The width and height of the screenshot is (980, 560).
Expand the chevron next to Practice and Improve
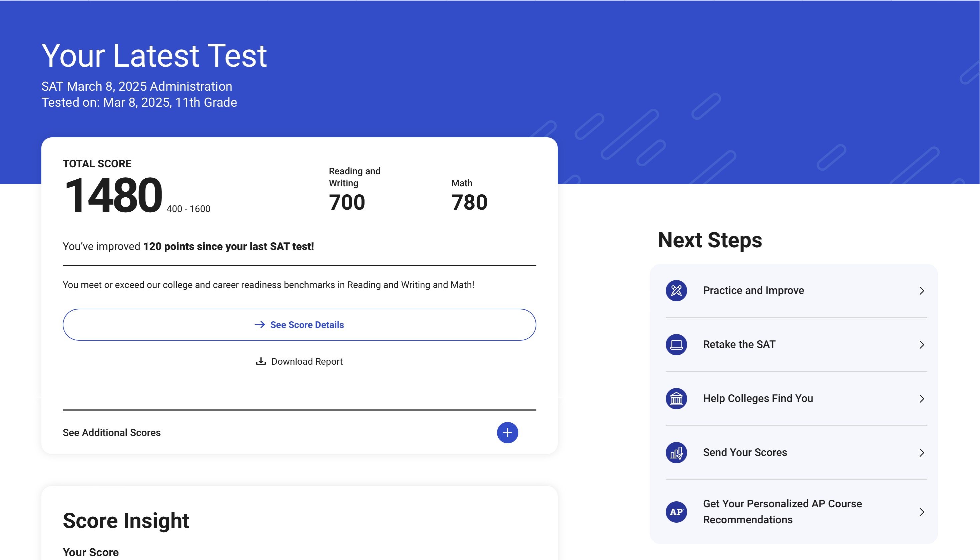click(922, 291)
